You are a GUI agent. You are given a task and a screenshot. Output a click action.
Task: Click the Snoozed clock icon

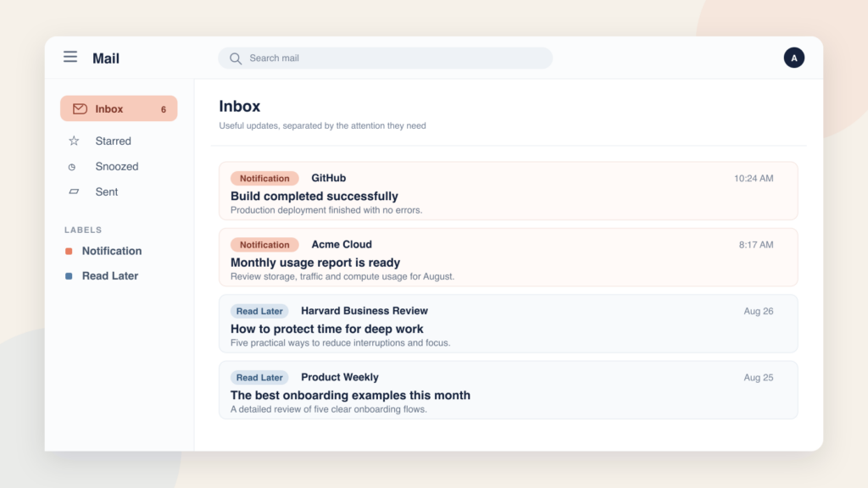(72, 167)
